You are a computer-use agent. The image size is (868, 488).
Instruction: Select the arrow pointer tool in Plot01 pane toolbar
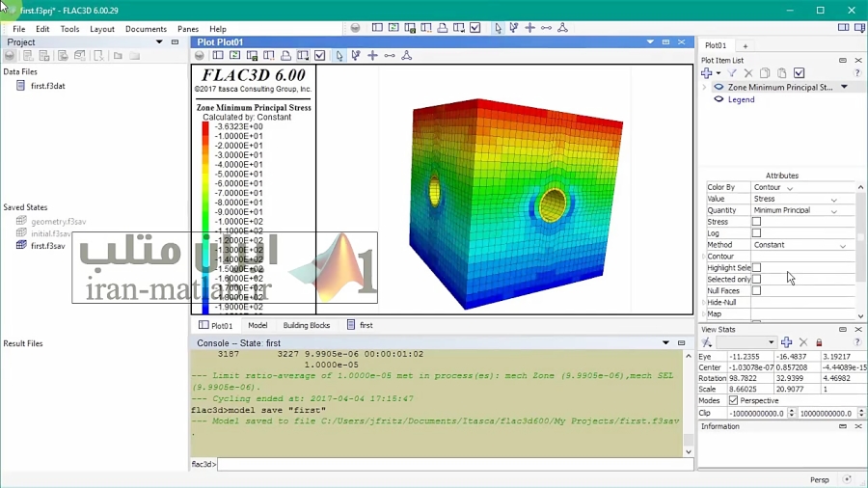(x=339, y=55)
